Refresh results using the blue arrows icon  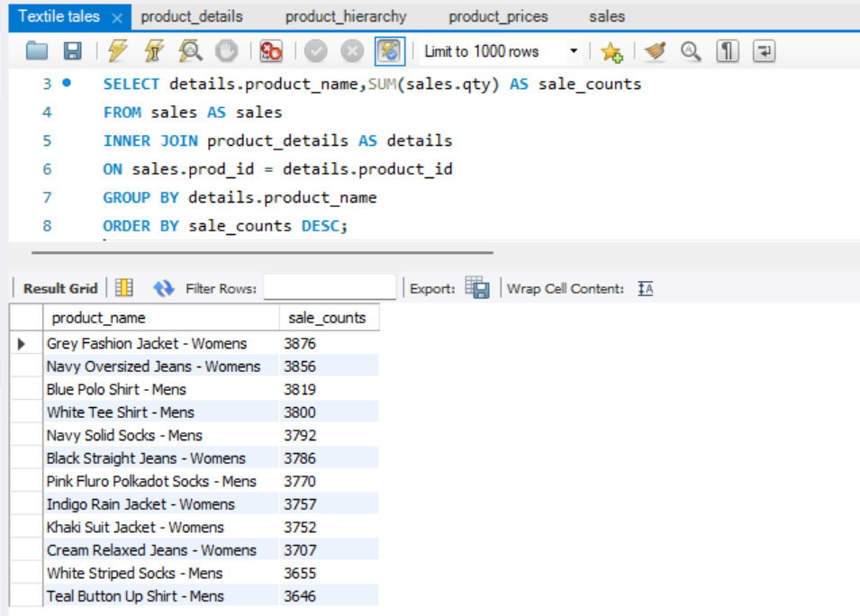point(165,287)
